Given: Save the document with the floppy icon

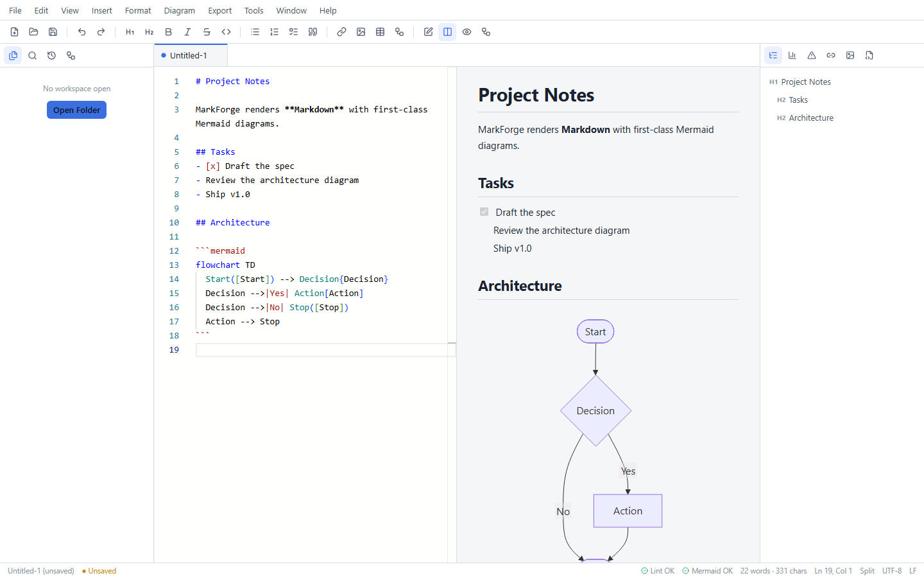Looking at the screenshot, I should pos(53,32).
